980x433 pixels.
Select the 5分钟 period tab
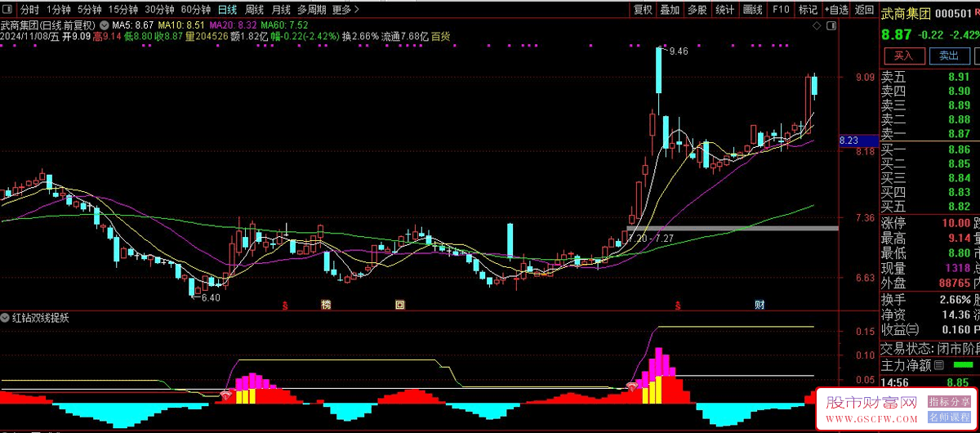(x=90, y=10)
